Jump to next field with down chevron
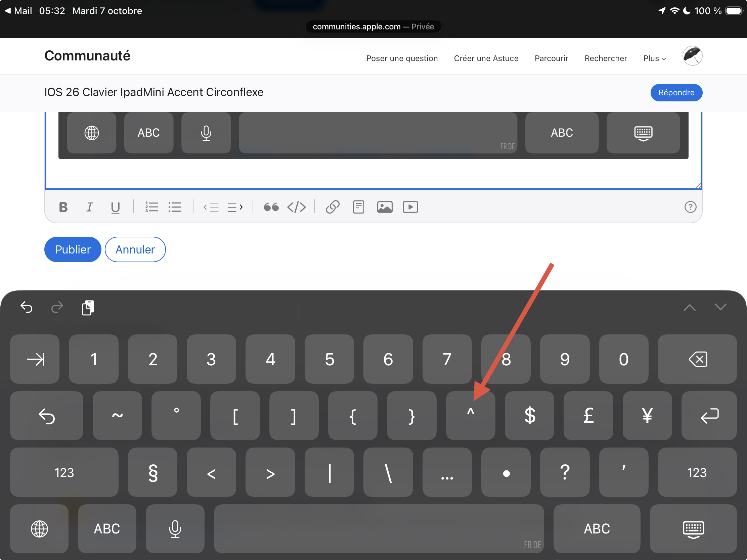This screenshot has height=560, width=747. [x=720, y=307]
